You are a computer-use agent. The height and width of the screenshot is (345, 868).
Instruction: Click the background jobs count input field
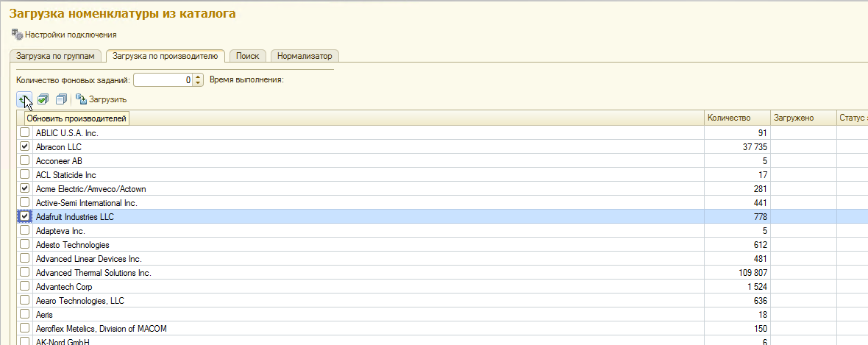(x=162, y=80)
